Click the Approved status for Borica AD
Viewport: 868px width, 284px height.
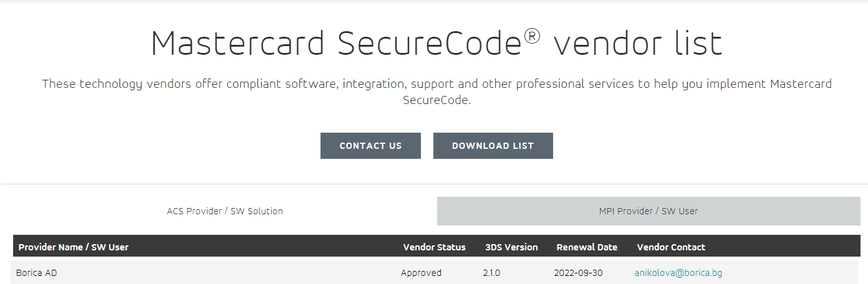[x=421, y=273]
